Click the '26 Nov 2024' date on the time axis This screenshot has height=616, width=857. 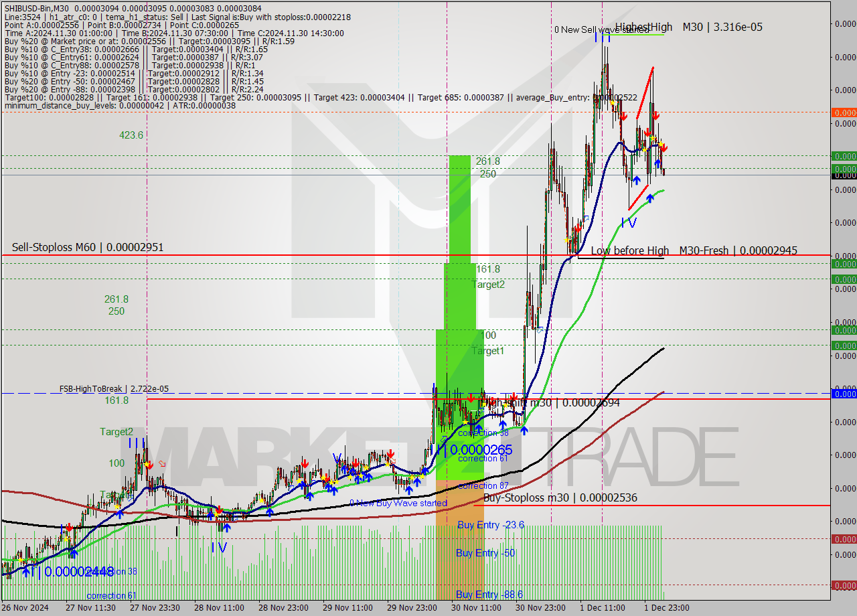[x=25, y=608]
